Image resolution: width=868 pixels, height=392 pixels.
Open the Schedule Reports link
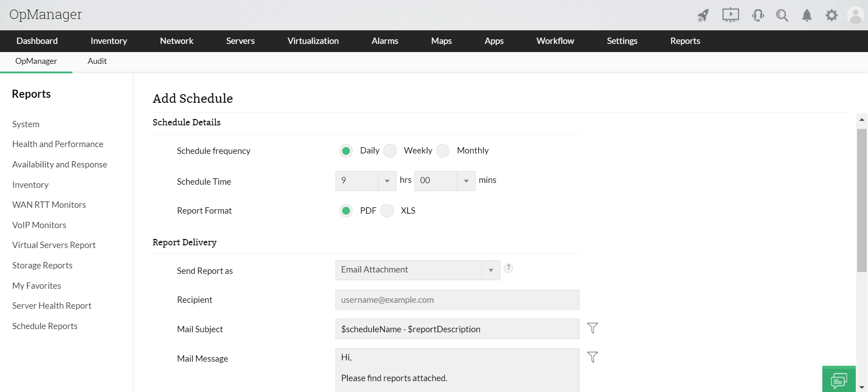[x=45, y=326]
